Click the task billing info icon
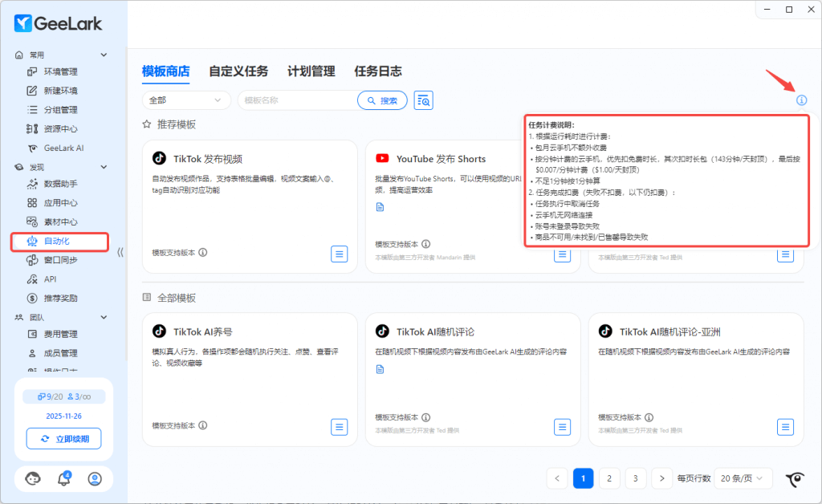 801,100
